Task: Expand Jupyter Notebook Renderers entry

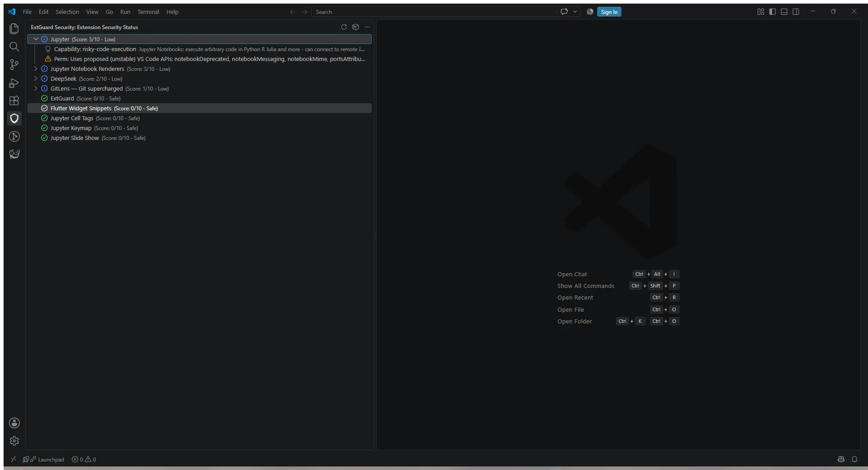Action: (x=36, y=69)
